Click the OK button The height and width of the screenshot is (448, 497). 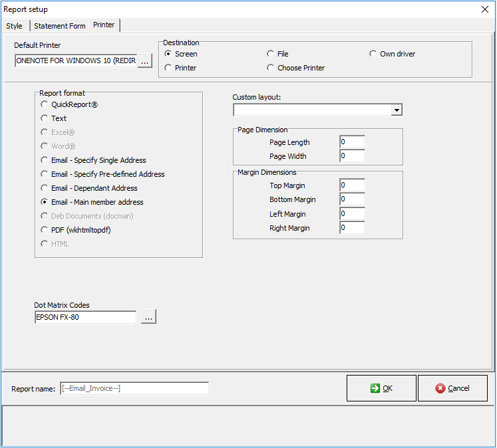381,388
